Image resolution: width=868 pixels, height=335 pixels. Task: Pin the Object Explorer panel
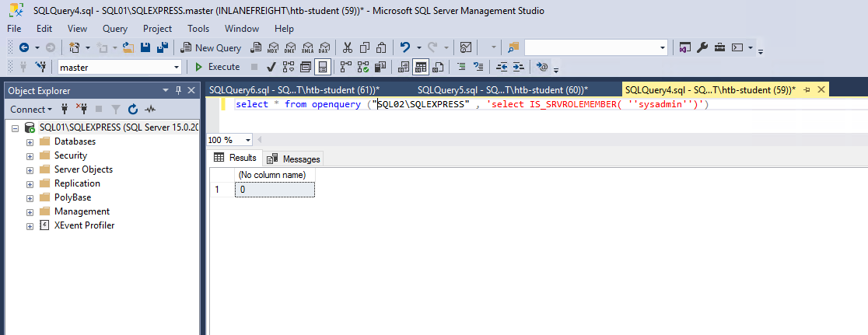pos(179,91)
